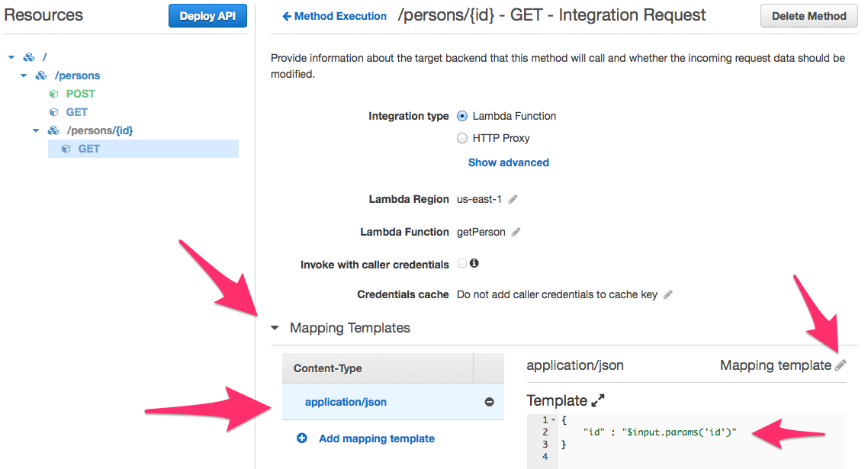Edit the Lambda Region pencil icon
Screen dimensions: 868x469
[513, 199]
